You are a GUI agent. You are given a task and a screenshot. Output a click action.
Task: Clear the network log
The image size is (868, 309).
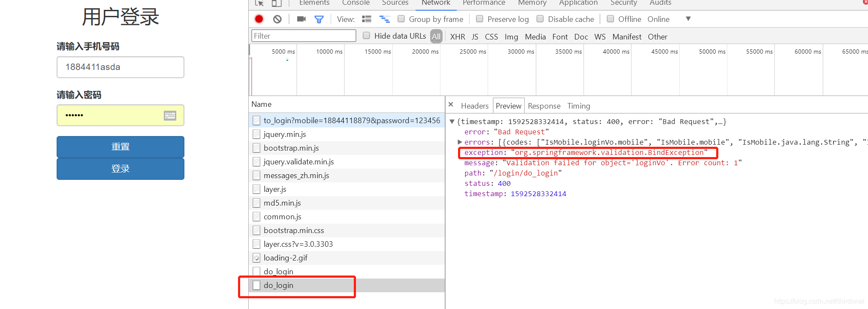pyautogui.click(x=277, y=19)
